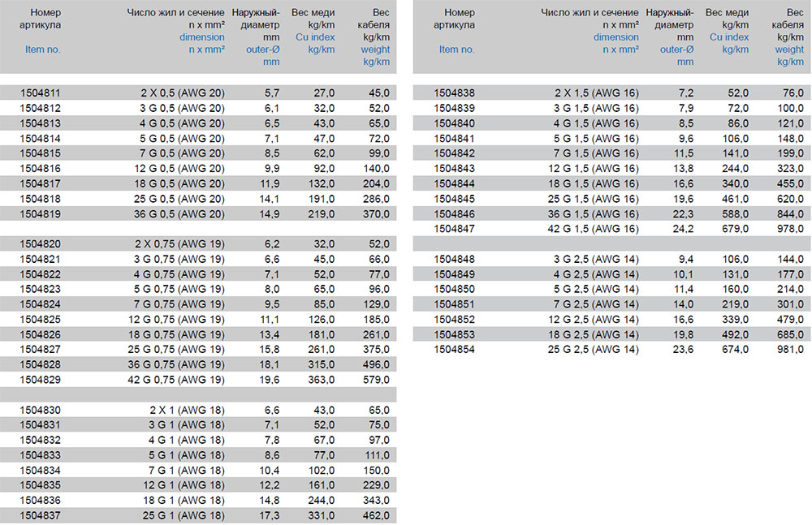Click item number 1504832
812x525 pixels.
click(x=40, y=440)
